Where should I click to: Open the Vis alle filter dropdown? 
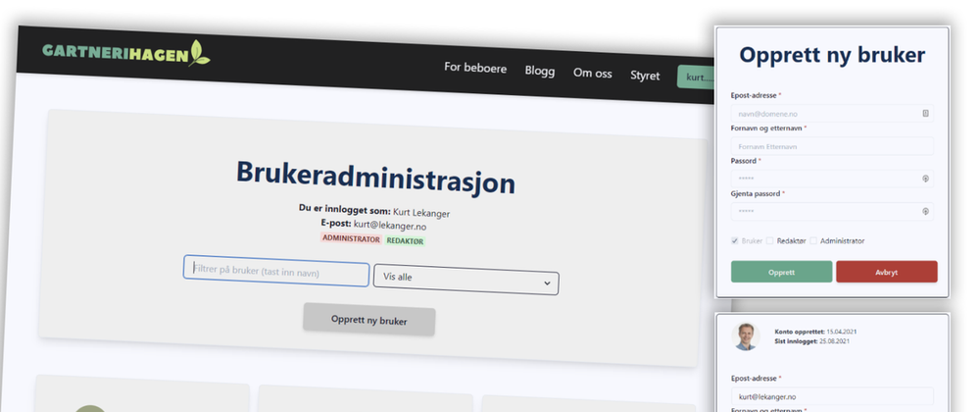[x=465, y=279]
